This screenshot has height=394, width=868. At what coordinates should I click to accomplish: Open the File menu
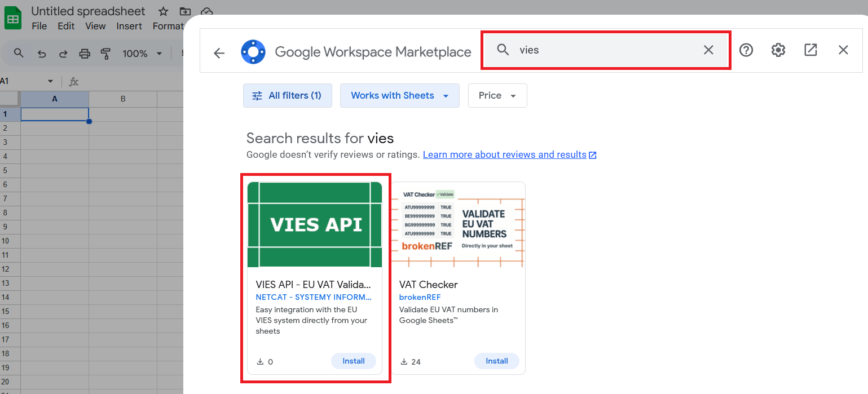39,26
